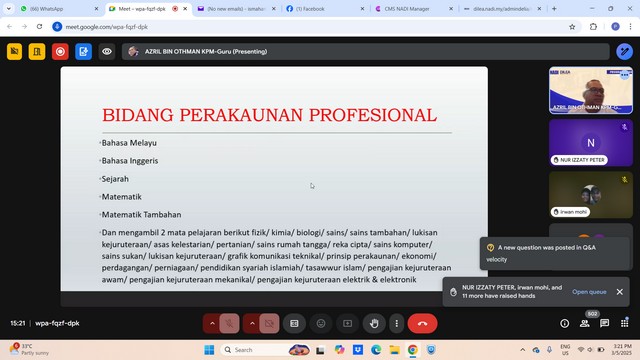Click the red record extension icon
Image resolution: width=640 pixels, height=360 pixels.
pyautogui.click(x=60, y=52)
